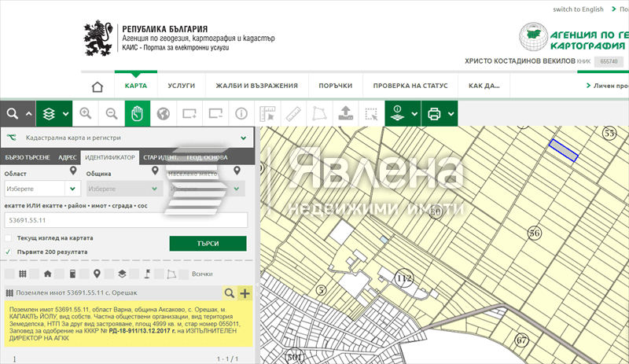Click the upload file tool
The width and height of the screenshot is (629, 364).
(x=345, y=113)
